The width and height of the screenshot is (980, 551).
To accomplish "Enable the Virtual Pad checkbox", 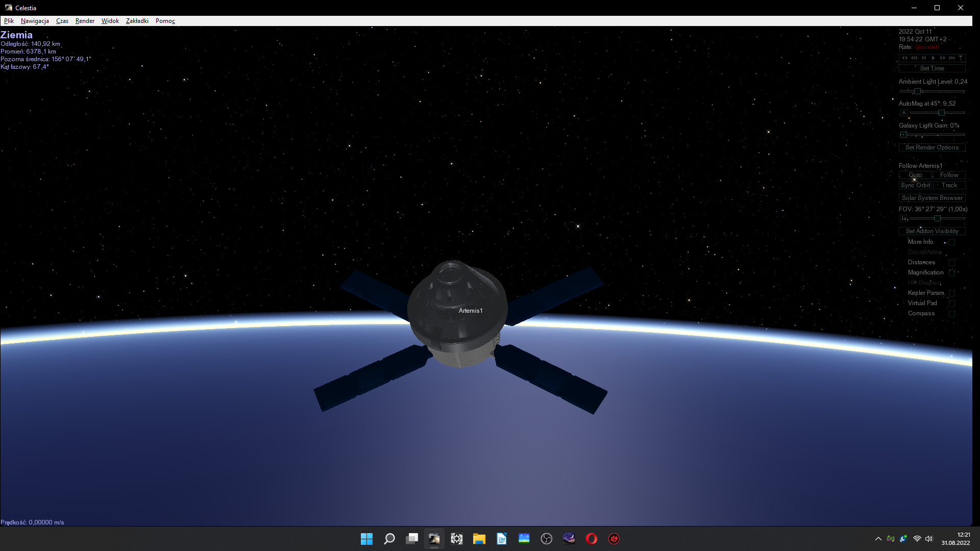I will [952, 304].
